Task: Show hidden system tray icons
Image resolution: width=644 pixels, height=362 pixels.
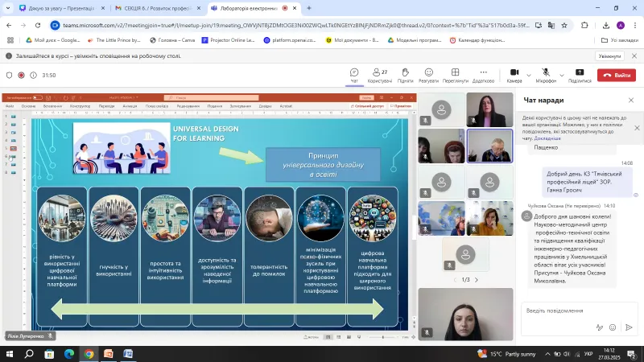Action: pos(547,354)
